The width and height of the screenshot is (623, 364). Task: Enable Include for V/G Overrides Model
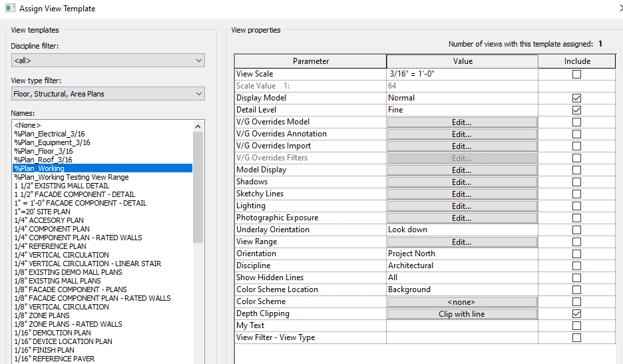[x=576, y=122]
